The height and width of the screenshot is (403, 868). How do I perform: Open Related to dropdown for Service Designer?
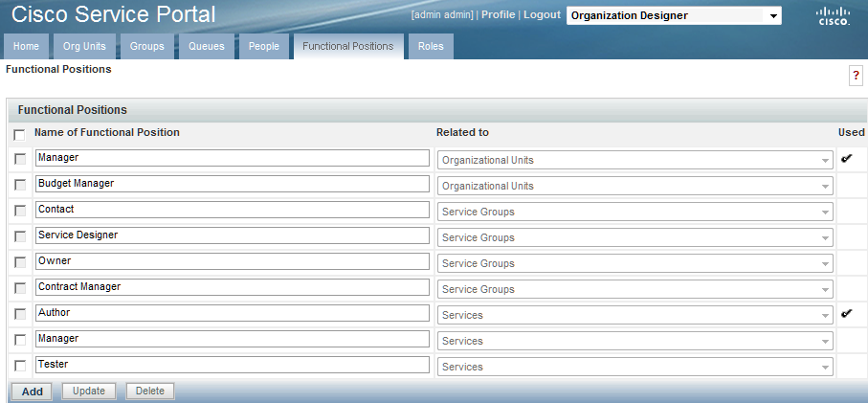(x=634, y=237)
